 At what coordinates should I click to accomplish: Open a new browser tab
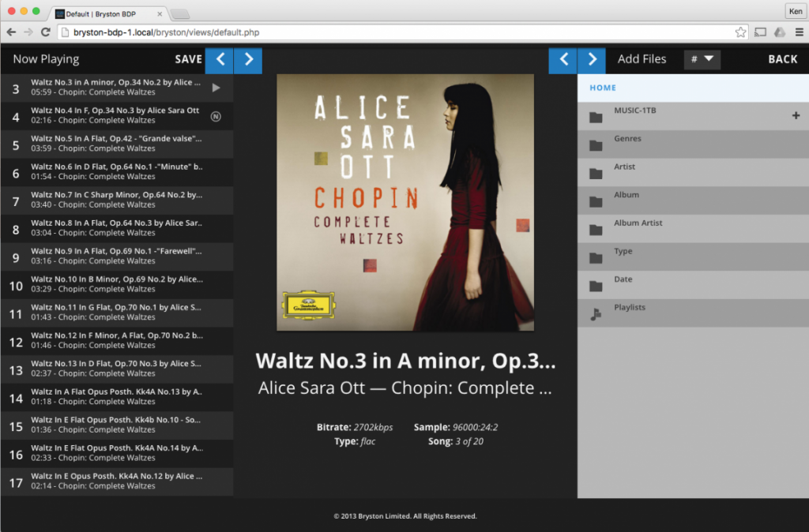click(x=179, y=14)
